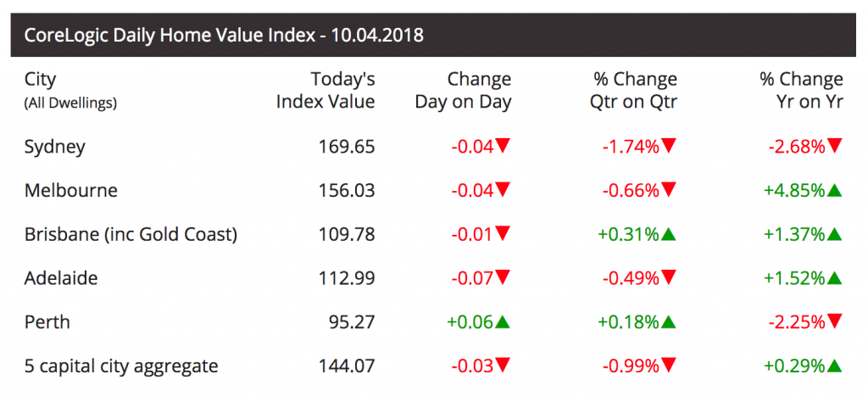Click Sydney's red day-on-day down arrow
The image size is (868, 402).
pos(504,146)
